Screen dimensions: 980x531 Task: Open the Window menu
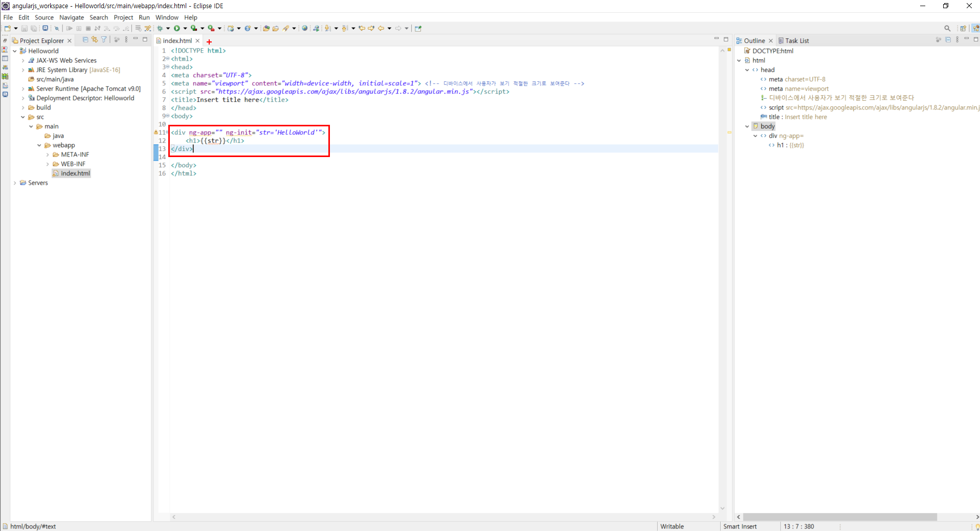pyautogui.click(x=167, y=17)
